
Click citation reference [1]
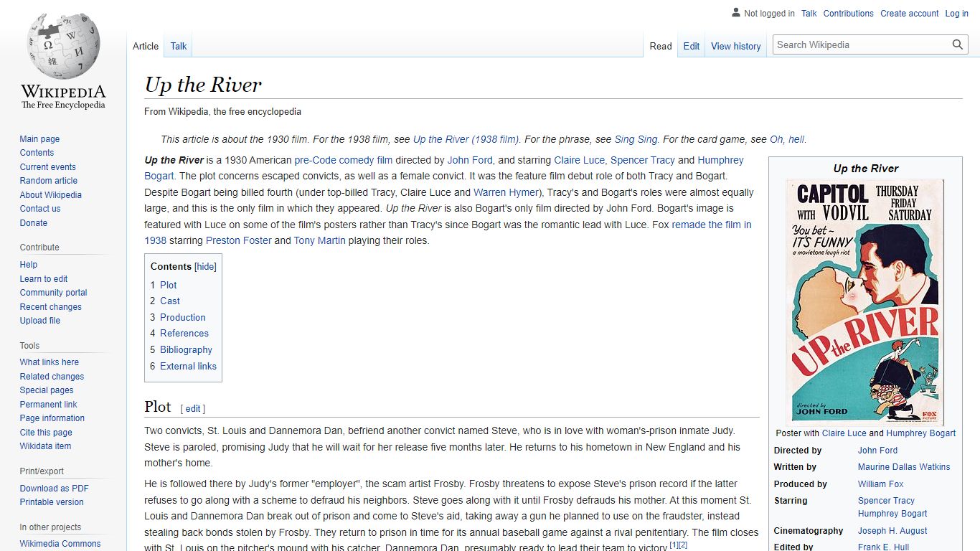click(674, 545)
